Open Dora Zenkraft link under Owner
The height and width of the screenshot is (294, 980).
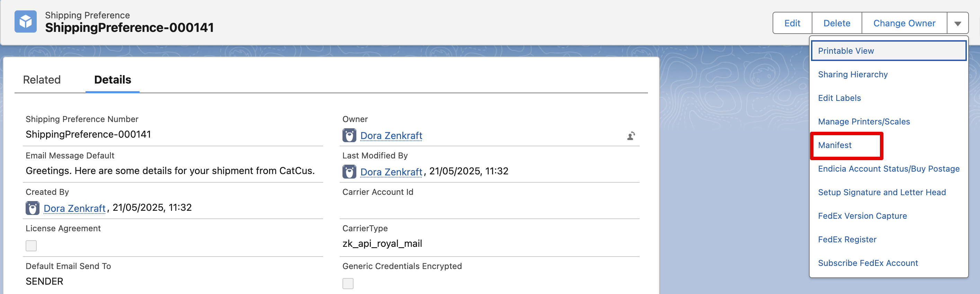click(x=391, y=136)
